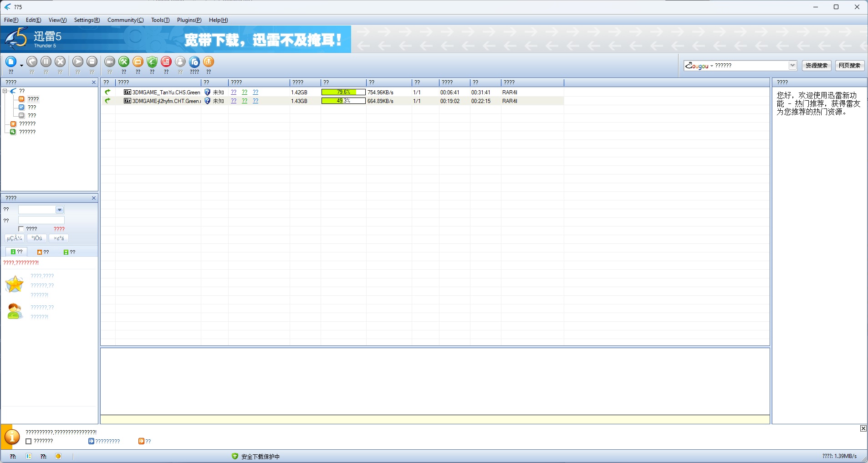Click the grey user profile toolbar icon
Image resolution: width=868 pixels, height=463 pixels.
pyautogui.click(x=180, y=62)
